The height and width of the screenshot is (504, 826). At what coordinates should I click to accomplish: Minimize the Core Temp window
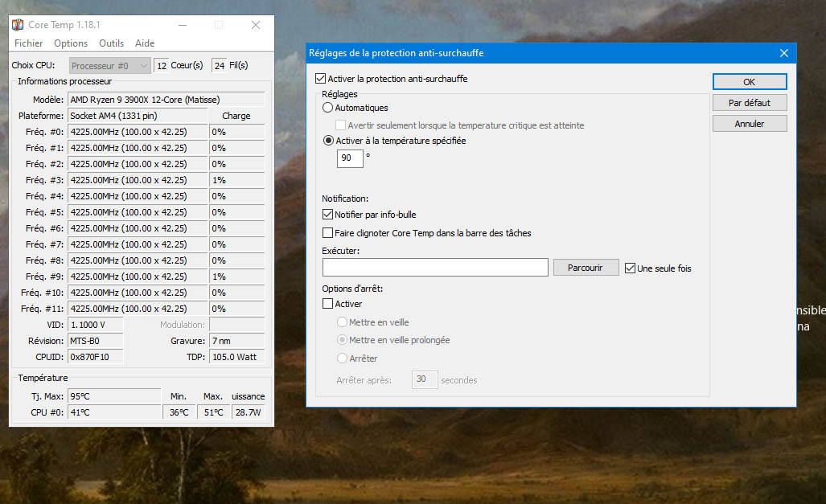181,25
